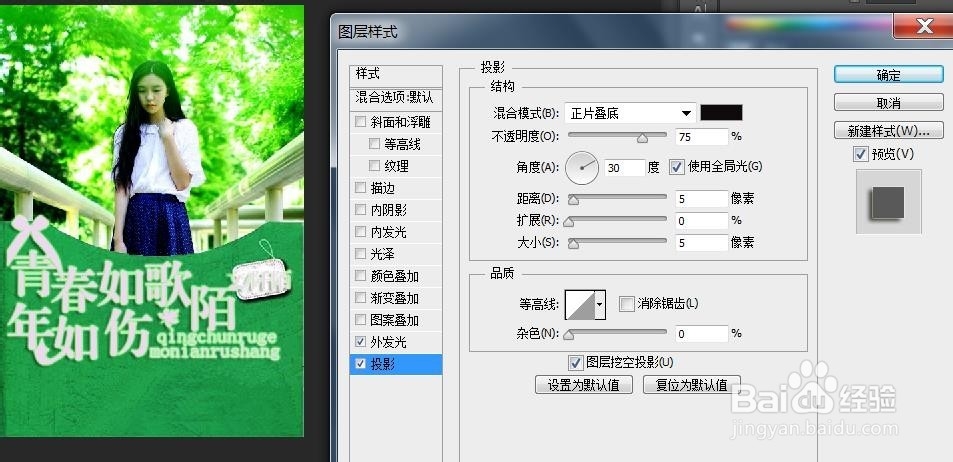
Task: Enable 图案叠加 checkbox
Action: coord(360,320)
